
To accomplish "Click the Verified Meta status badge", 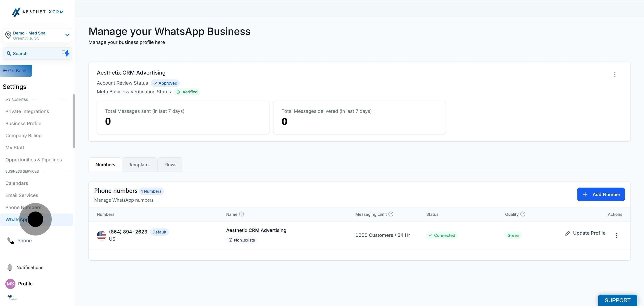I will (x=187, y=92).
